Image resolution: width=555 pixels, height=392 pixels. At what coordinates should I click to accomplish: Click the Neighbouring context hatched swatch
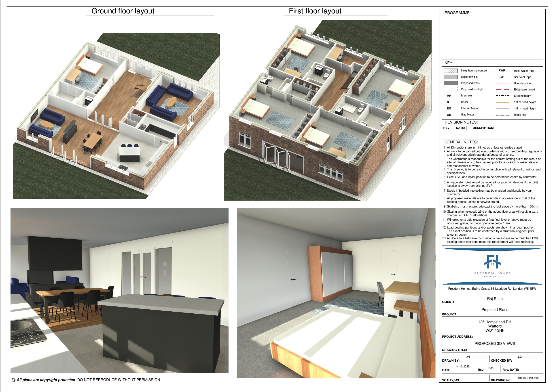(x=451, y=71)
